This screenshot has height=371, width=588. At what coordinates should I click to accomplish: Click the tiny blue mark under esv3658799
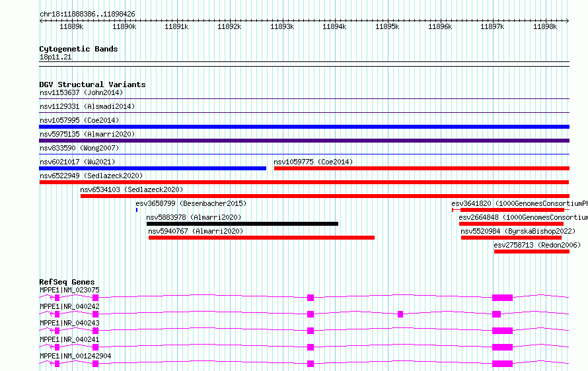[x=137, y=210]
